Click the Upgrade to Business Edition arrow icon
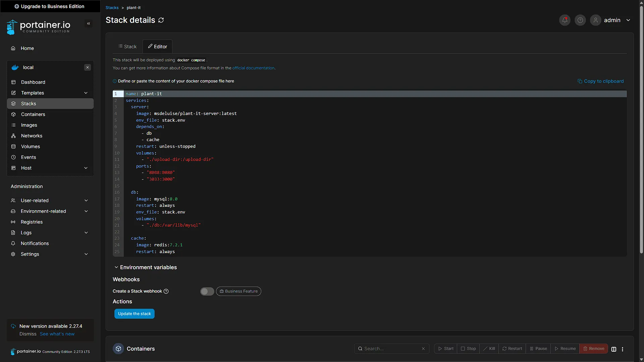The image size is (644, 362). tap(17, 6)
